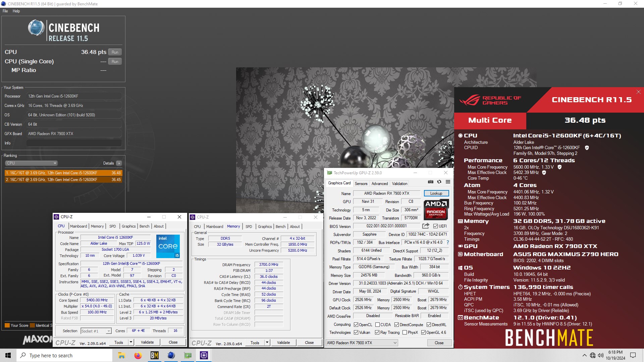The height and width of the screenshot is (362, 644).
Task: Show hidden system tray icons
Action: coord(585,356)
